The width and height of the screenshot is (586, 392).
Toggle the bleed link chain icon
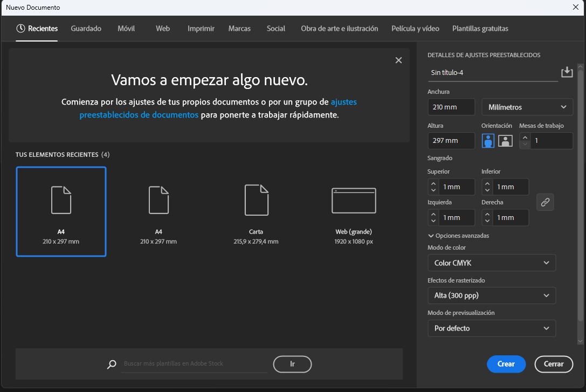pos(545,202)
